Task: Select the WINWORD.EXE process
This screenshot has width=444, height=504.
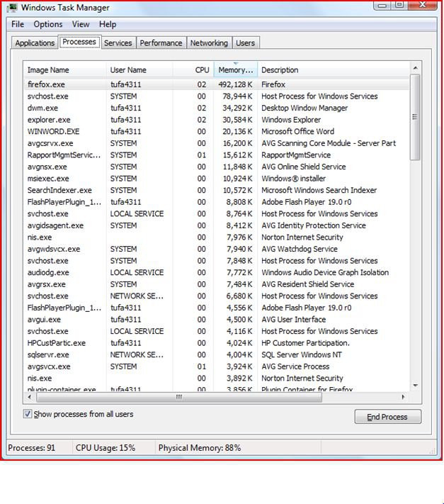Action: [217, 131]
